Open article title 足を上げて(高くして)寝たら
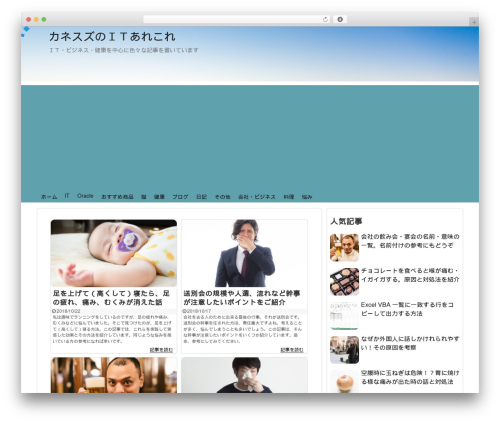500x423 pixels. point(111,298)
